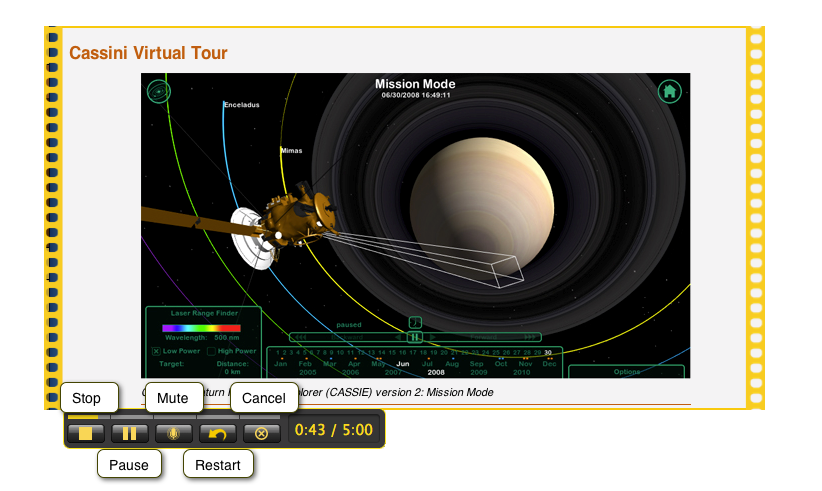822x491 pixels.
Task: Cancel the recording with the X icon
Action: (x=261, y=433)
